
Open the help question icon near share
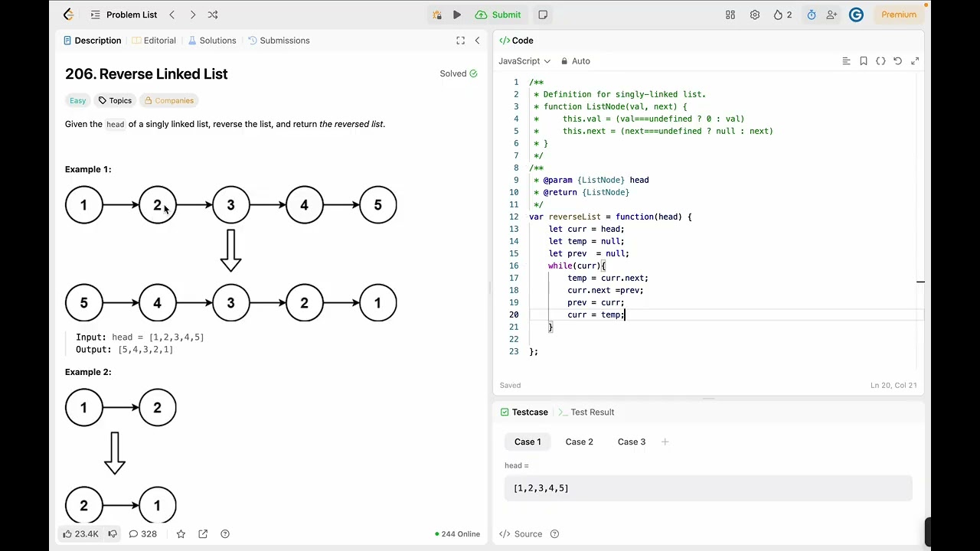(x=225, y=534)
